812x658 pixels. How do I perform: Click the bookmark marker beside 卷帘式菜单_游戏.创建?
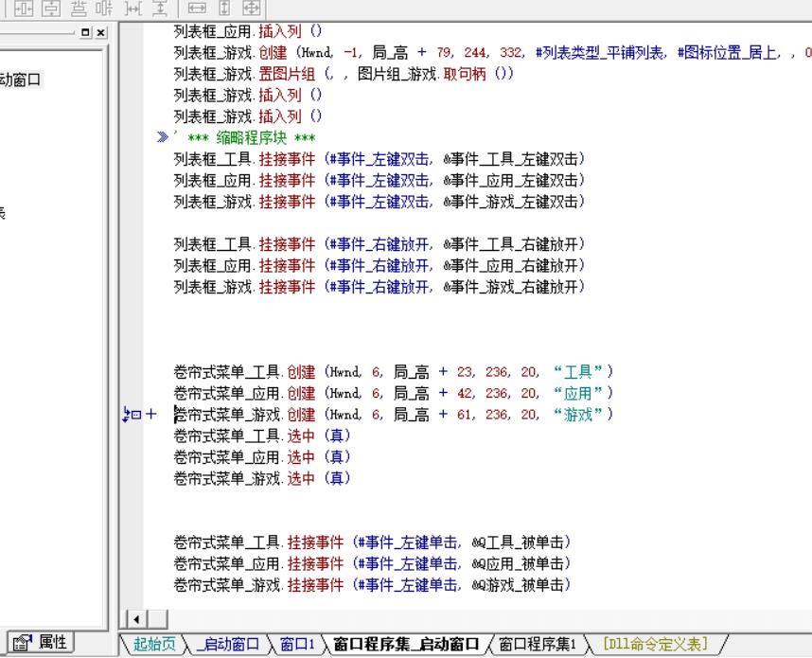[132, 415]
